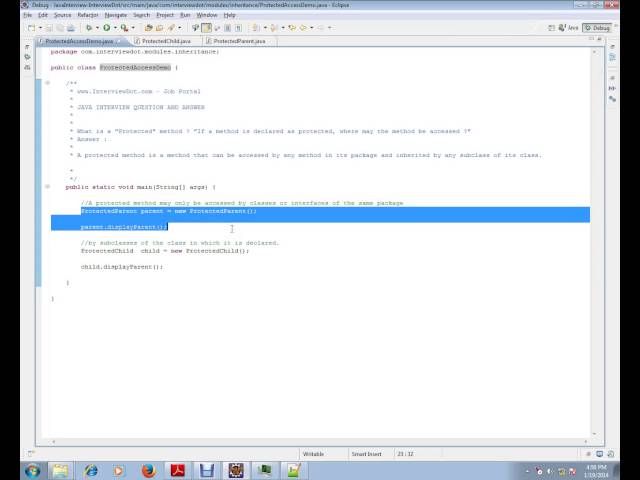Click the green Run button
640x480 pixels.
(107, 28)
